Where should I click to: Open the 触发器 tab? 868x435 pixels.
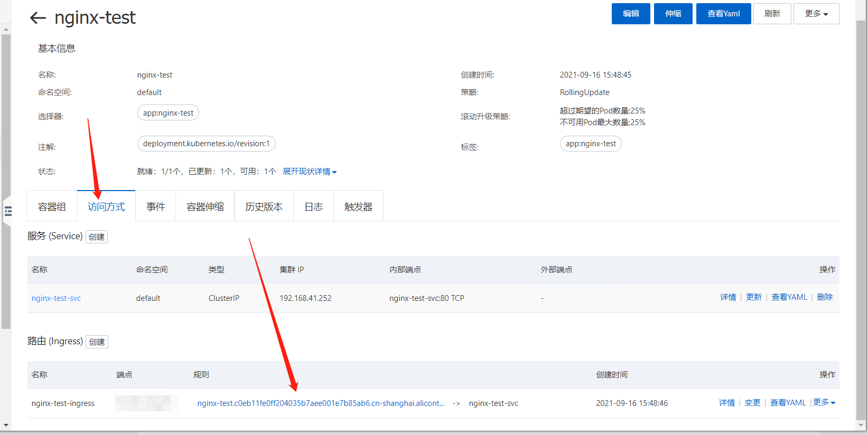click(358, 207)
